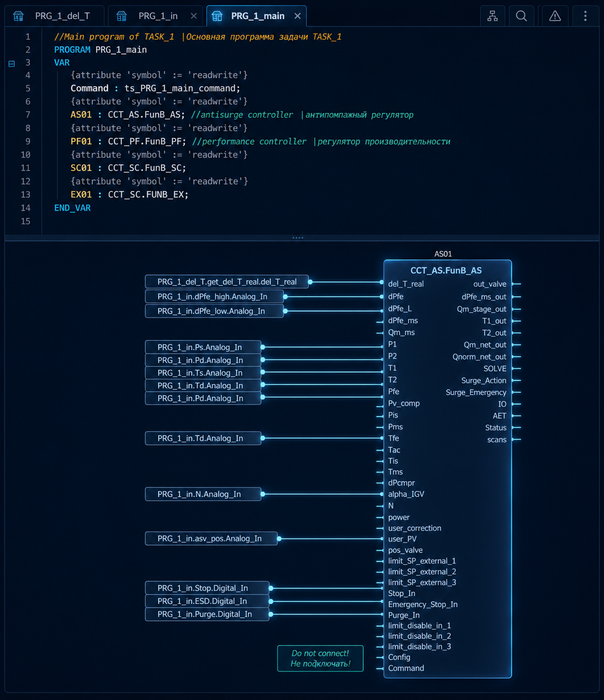Close the PRG_1_main tab
The image size is (604, 700).
(298, 16)
